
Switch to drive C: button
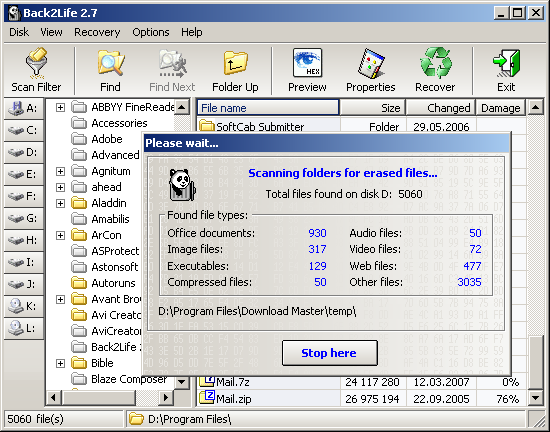[x=24, y=130]
